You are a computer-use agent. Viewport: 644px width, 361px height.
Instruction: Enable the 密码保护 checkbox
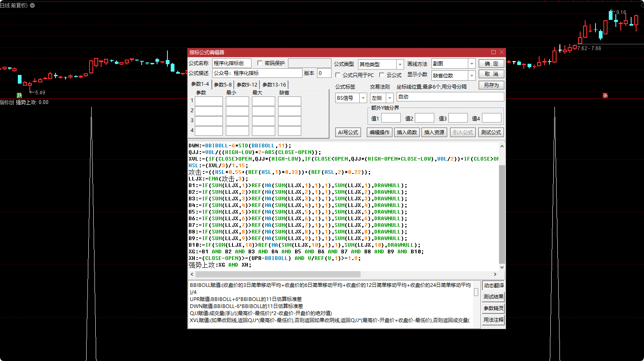pos(260,63)
